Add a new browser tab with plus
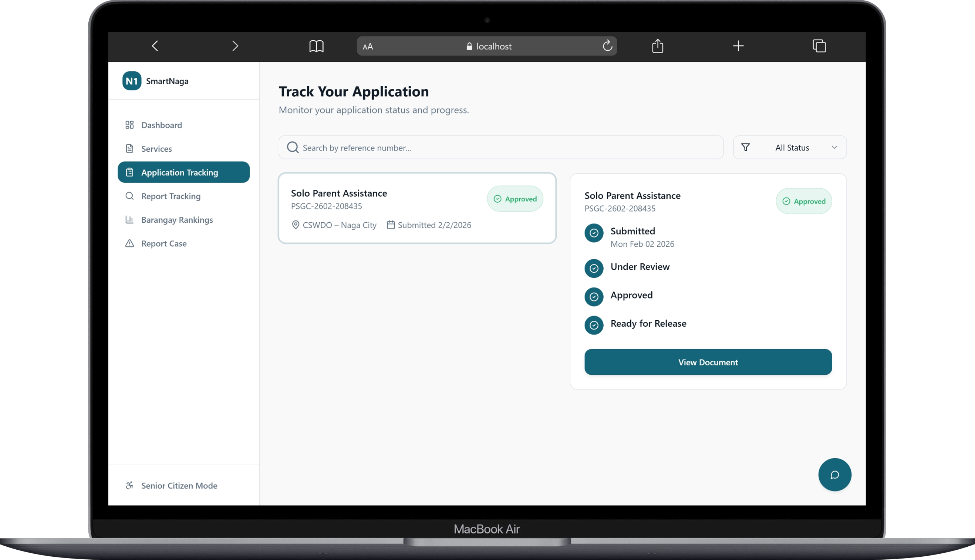The height and width of the screenshot is (560, 975). click(738, 46)
